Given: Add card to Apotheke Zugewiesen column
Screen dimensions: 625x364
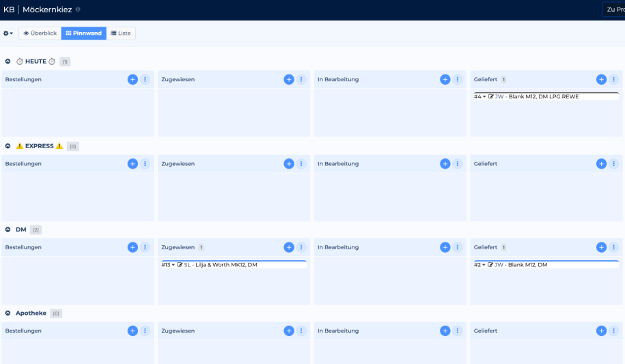Looking at the screenshot, I should point(289,331).
